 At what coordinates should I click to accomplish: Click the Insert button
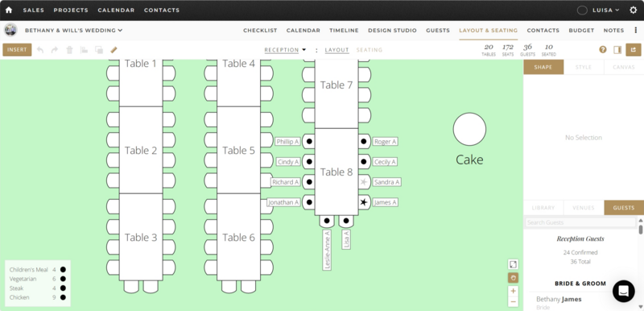[x=17, y=50]
